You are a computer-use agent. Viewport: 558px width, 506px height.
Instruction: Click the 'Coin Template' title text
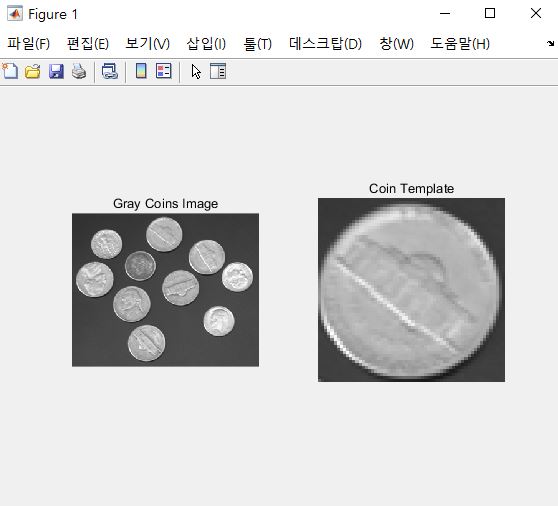tap(411, 189)
